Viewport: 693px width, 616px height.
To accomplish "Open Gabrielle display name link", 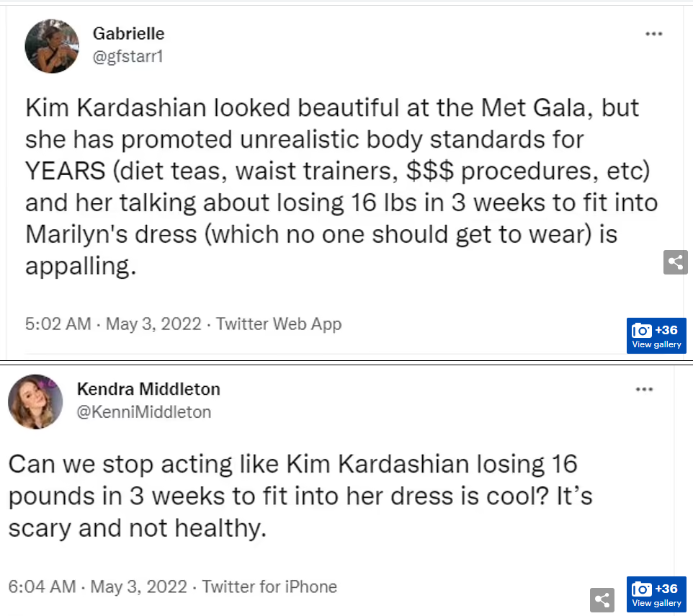I will [129, 34].
